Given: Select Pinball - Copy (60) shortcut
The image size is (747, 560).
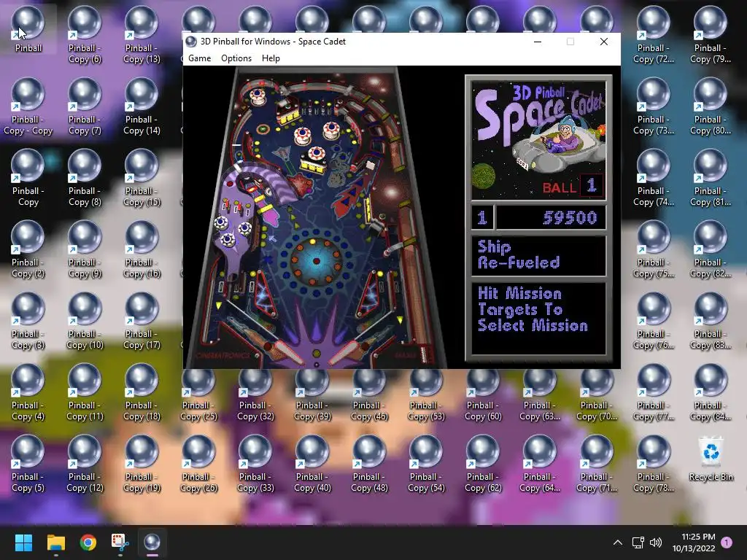Looking at the screenshot, I should coord(483,395).
